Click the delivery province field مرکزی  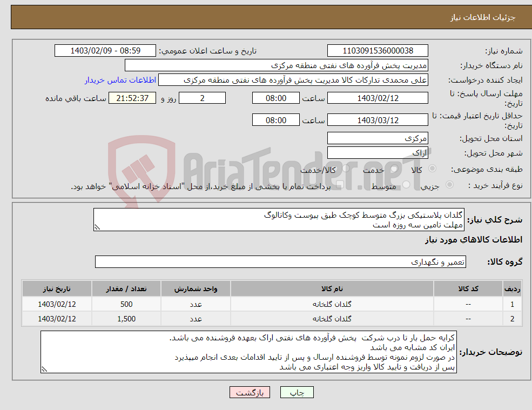point(378,138)
